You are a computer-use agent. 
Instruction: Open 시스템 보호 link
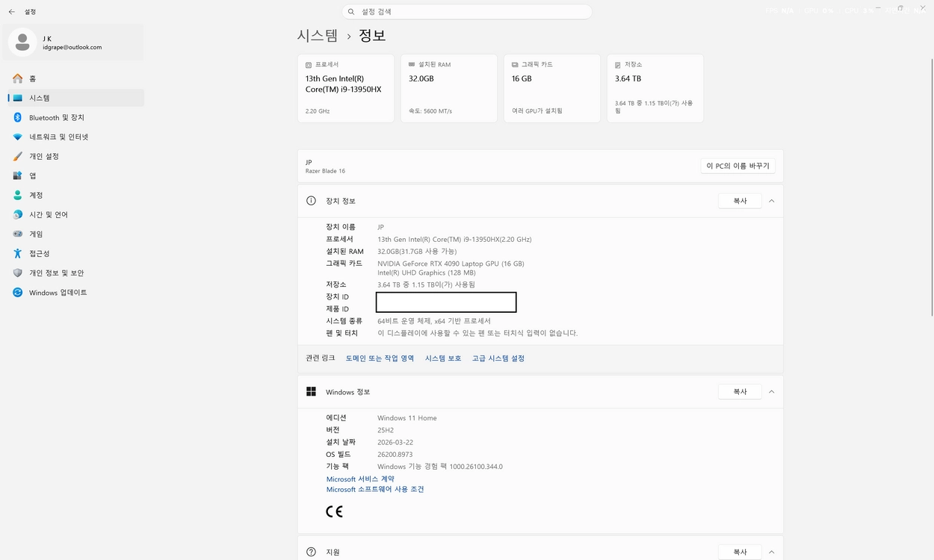click(x=443, y=358)
